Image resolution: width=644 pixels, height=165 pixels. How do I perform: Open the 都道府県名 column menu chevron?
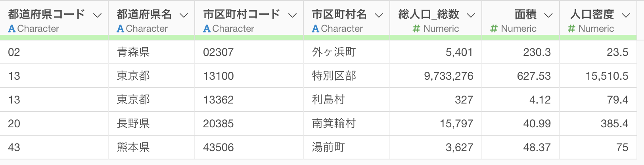tap(184, 15)
